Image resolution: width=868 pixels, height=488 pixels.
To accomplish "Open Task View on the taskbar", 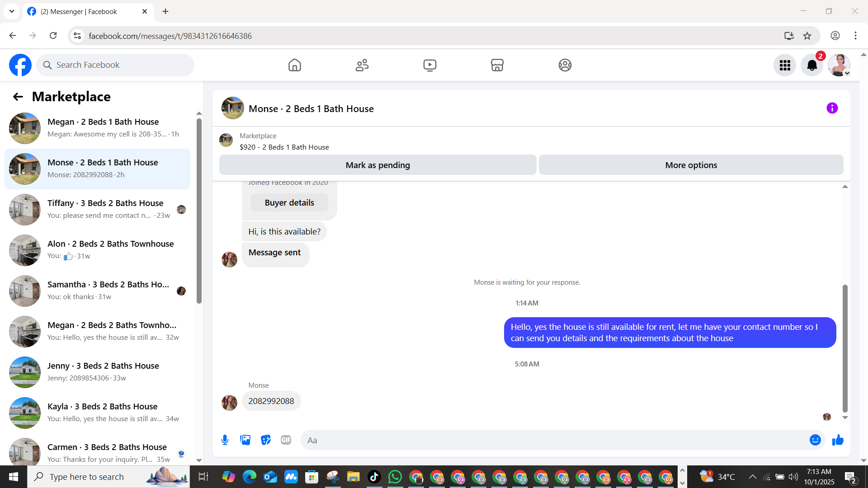I will pos(203,477).
